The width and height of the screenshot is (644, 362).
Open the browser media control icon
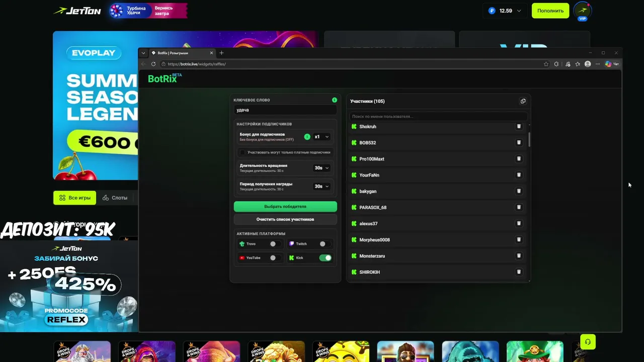click(x=568, y=64)
